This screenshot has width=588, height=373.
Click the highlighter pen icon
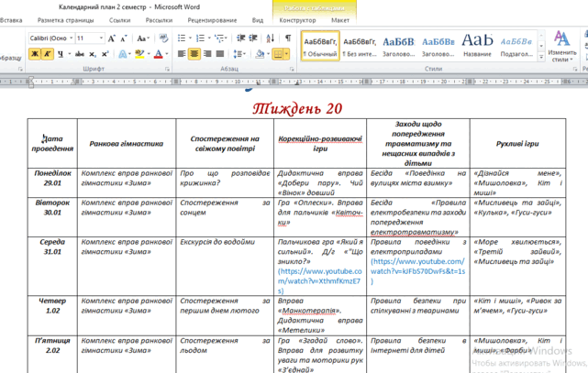(x=139, y=54)
